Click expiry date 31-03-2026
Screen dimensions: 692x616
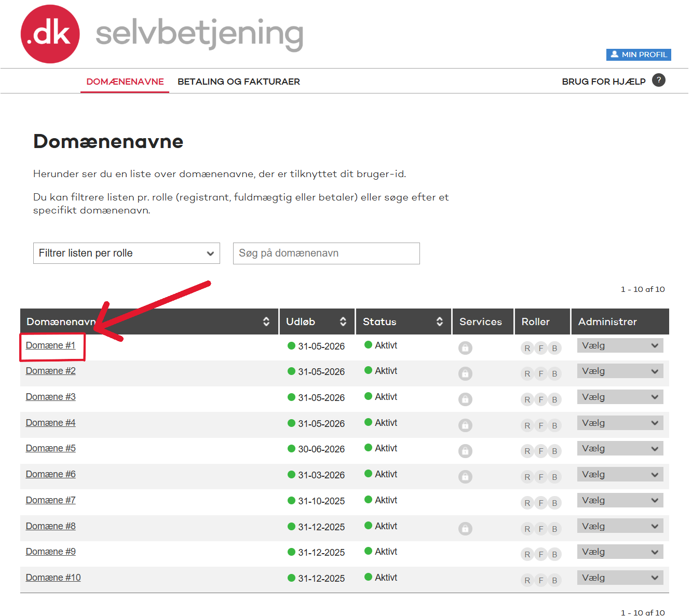pyautogui.click(x=321, y=475)
